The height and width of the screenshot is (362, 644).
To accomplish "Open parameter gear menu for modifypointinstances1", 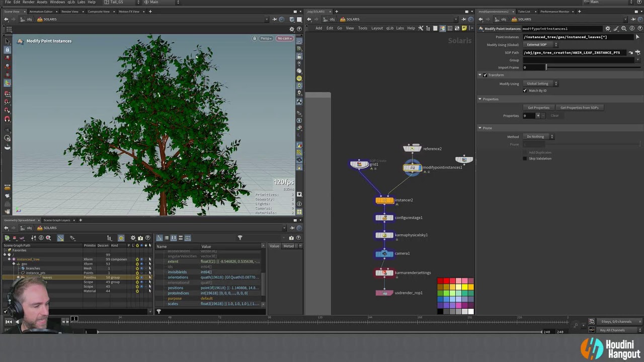I will 608,29.
